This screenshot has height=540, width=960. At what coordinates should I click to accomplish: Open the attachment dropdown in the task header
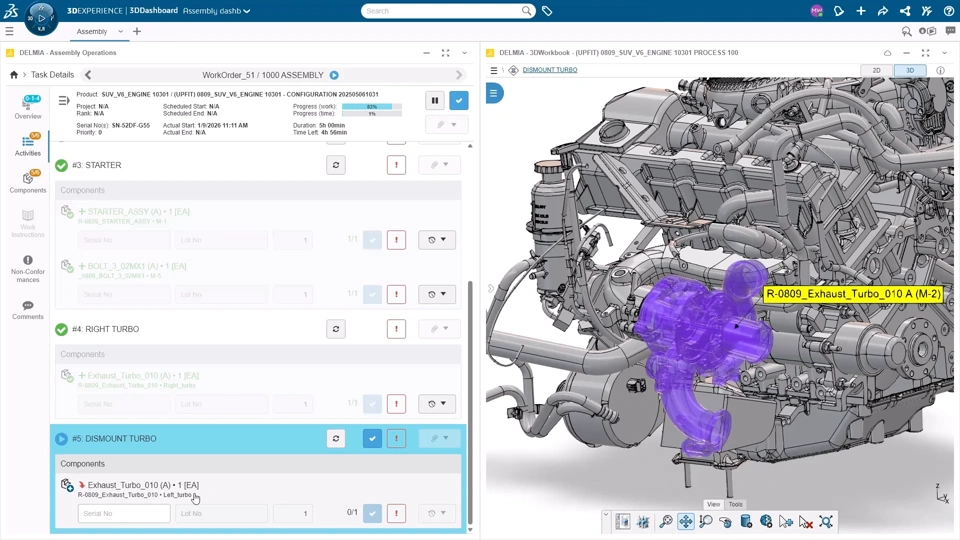[x=447, y=125]
